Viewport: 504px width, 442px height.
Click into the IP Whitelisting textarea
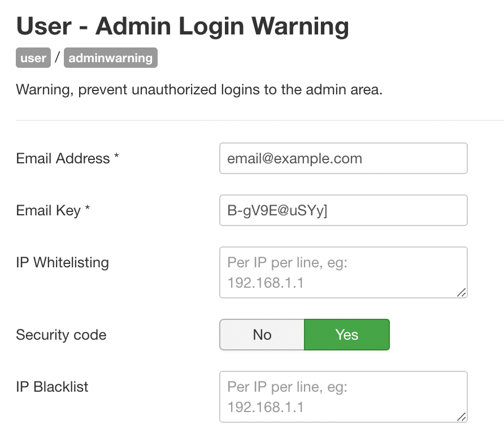click(x=344, y=272)
